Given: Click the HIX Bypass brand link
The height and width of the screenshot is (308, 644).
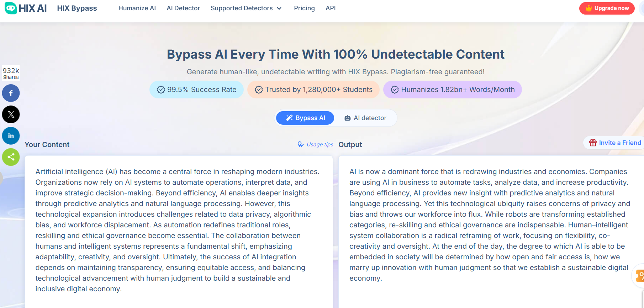Looking at the screenshot, I should 77,8.
